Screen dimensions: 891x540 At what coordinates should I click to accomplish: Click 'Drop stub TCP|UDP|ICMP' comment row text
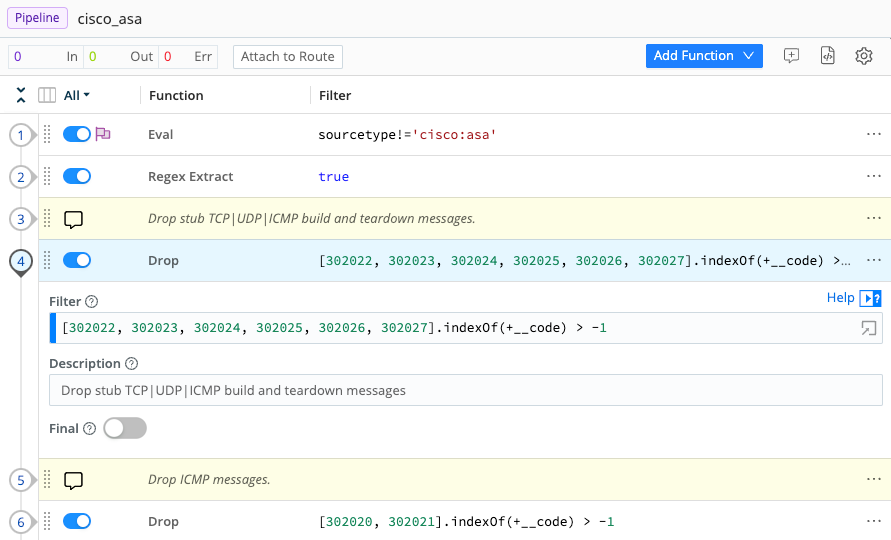click(x=311, y=219)
